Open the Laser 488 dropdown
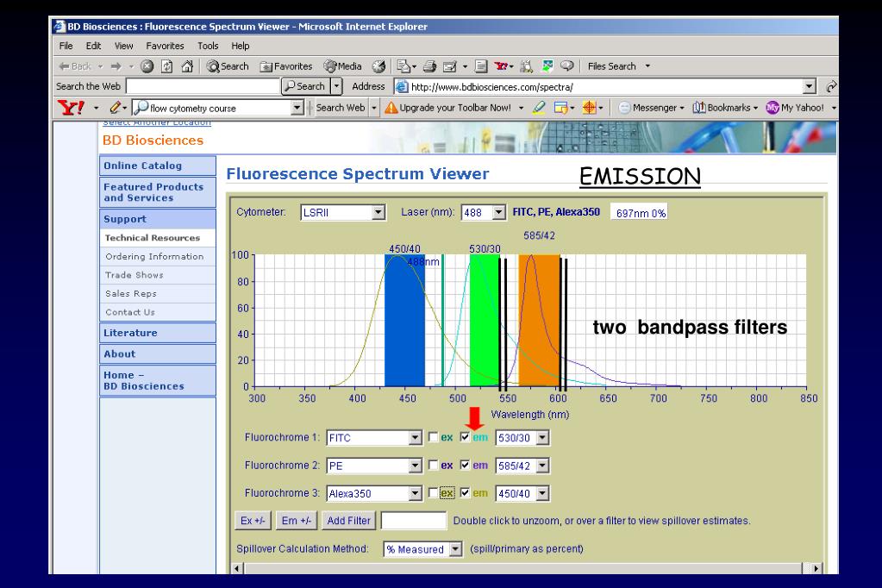Screen dimensions: 882x588 click(483, 213)
